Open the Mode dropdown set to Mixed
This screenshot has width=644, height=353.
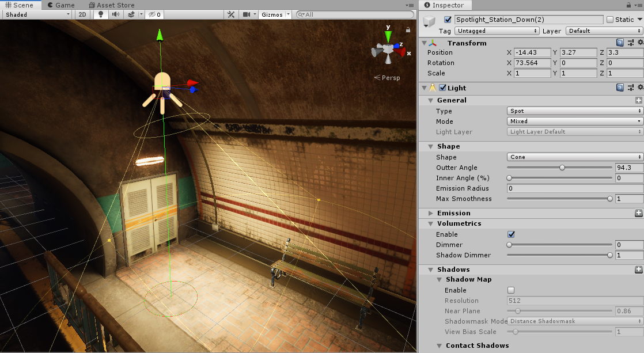point(573,122)
